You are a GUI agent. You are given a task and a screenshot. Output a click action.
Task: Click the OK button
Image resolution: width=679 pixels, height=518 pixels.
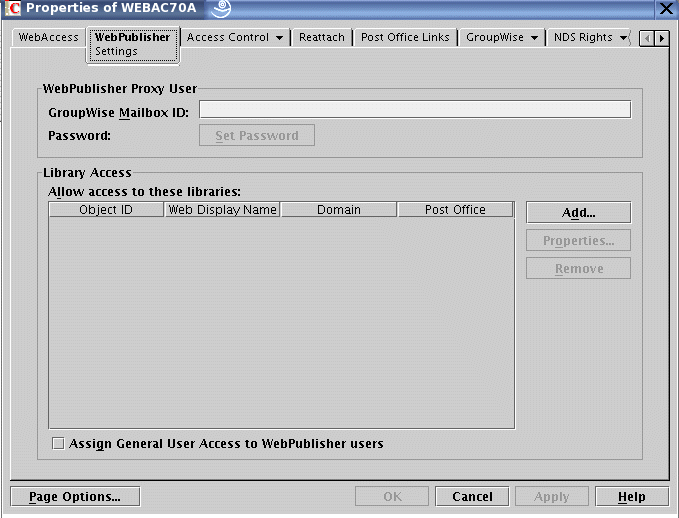coord(392,496)
